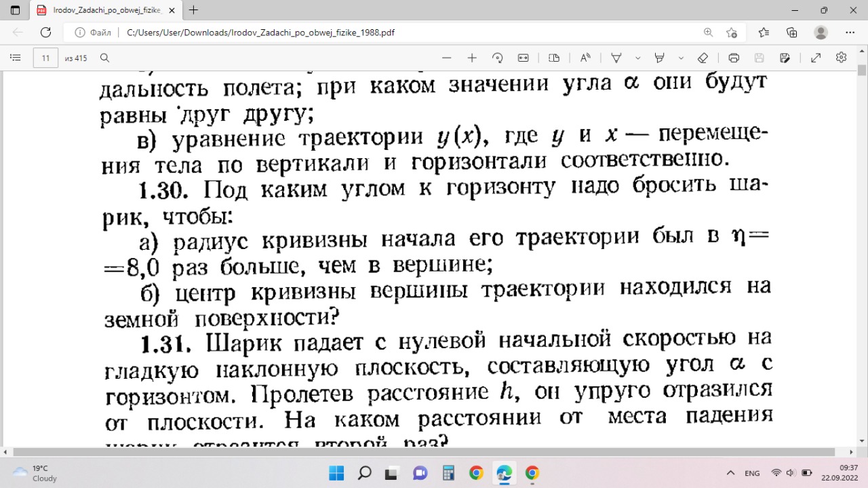Toggle fit-to-width page view

pos(523,58)
